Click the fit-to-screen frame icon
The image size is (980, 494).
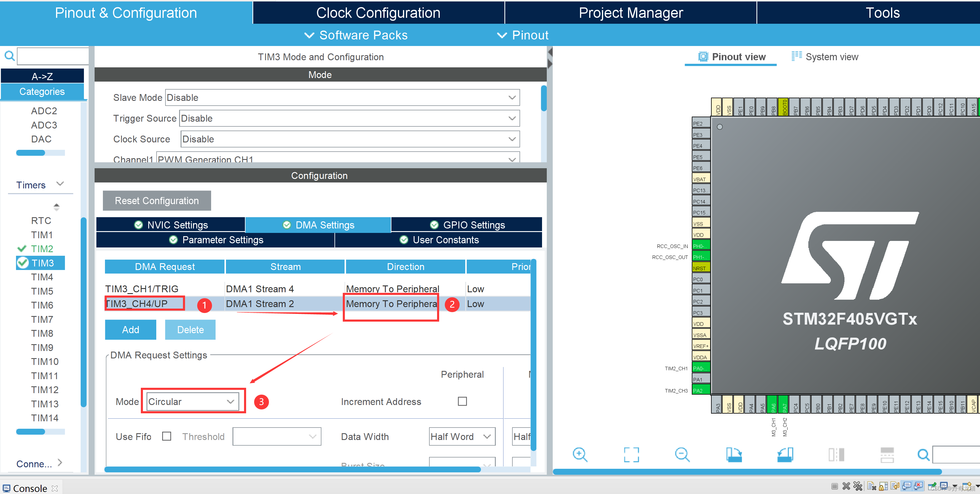[631, 455]
